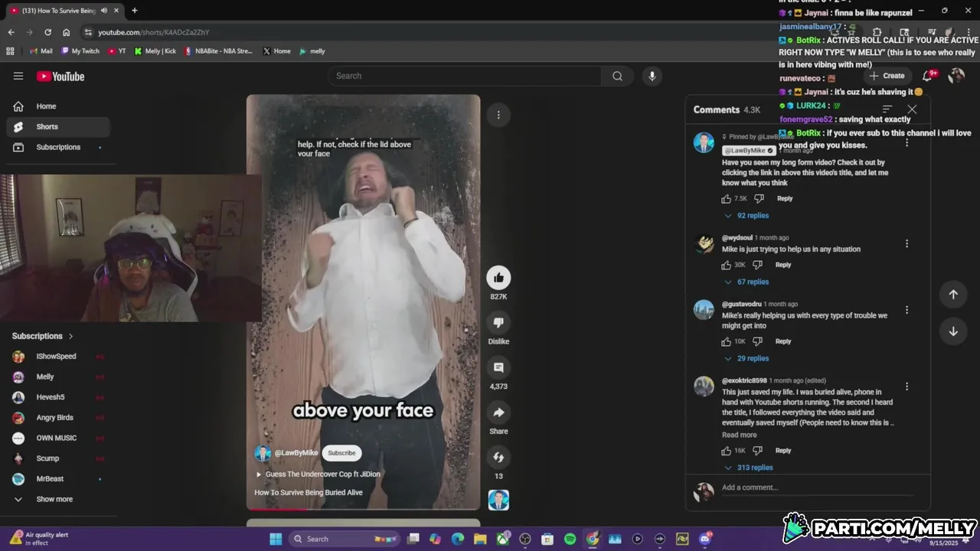Open the comments icon showing 4,373
This screenshot has height=551, width=980.
pyautogui.click(x=498, y=368)
